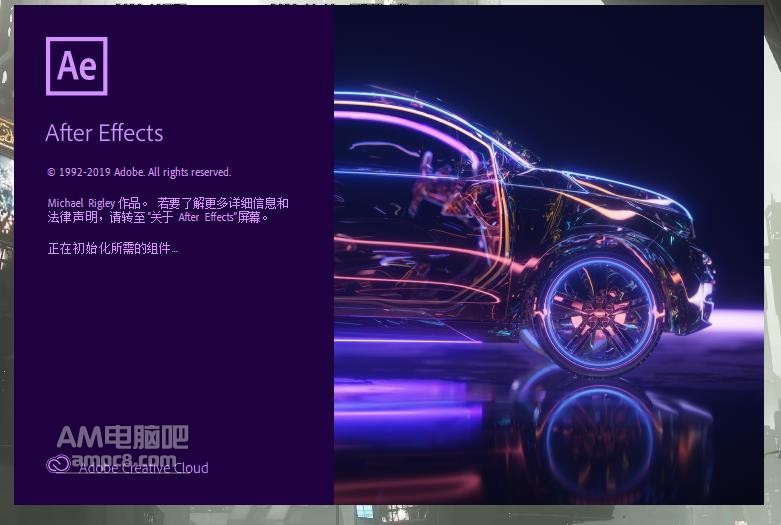Viewport: 781px width, 525px height.
Task: Click the After Effects title text
Action: click(104, 133)
